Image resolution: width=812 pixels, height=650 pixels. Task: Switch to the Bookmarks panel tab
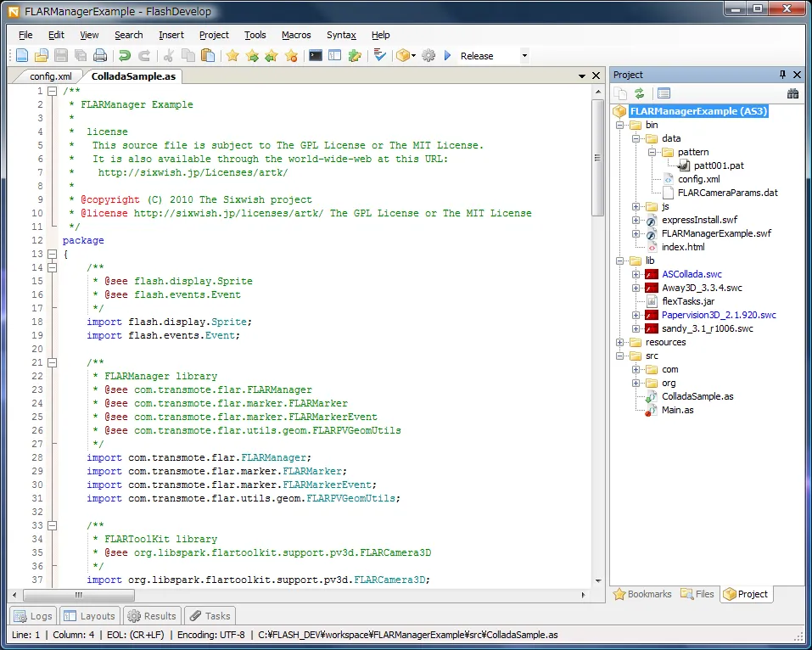(642, 594)
